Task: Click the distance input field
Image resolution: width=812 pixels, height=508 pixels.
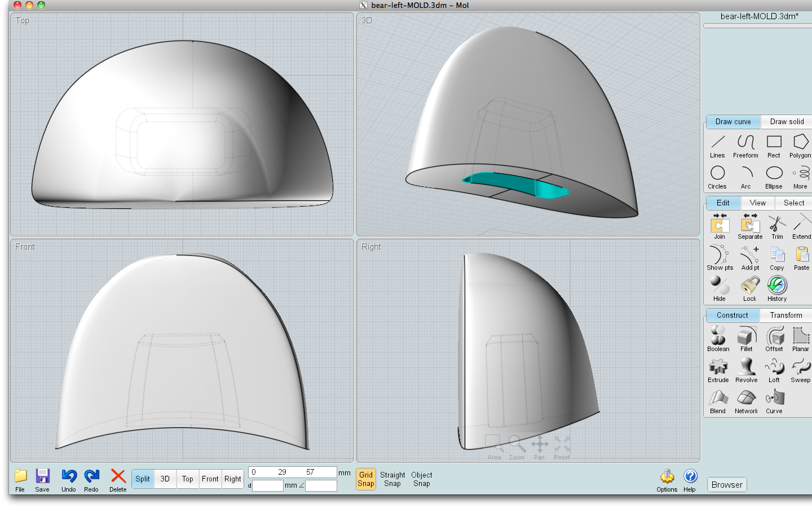Action: point(268,485)
